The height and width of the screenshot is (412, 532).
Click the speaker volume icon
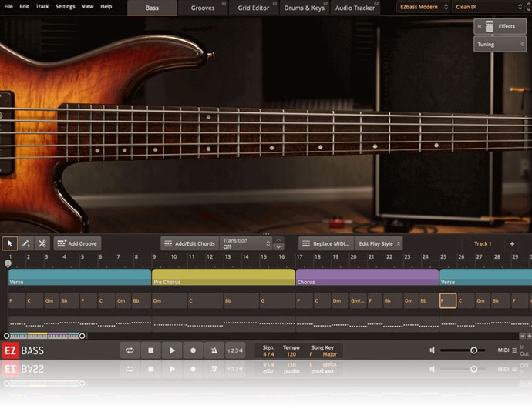pyautogui.click(x=433, y=350)
